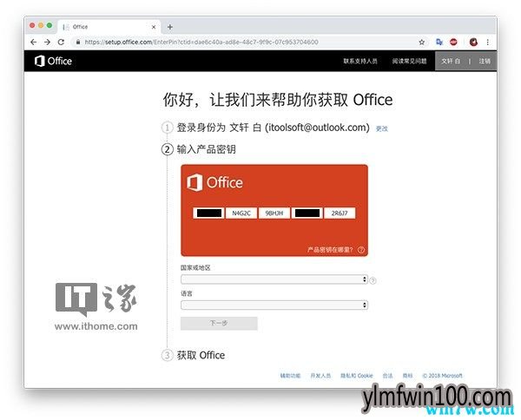This screenshot has height=420, width=521.
Task: Open the translate extension icon
Action: pyautogui.click(x=439, y=43)
